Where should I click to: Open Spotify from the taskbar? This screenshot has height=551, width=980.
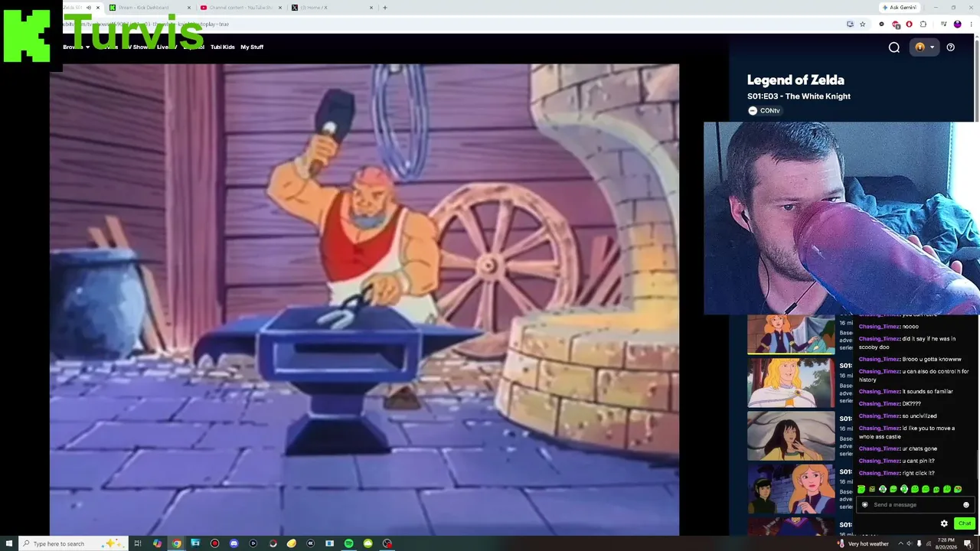pyautogui.click(x=348, y=543)
